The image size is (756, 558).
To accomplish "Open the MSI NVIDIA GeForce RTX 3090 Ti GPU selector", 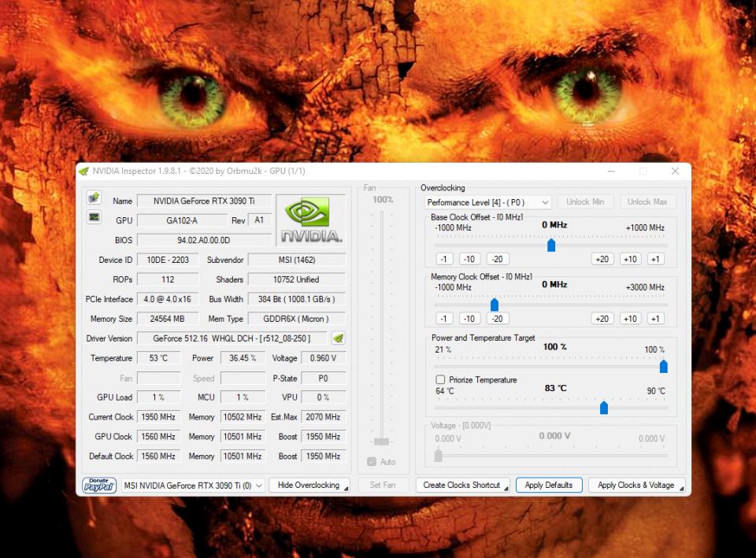I will tap(193, 486).
